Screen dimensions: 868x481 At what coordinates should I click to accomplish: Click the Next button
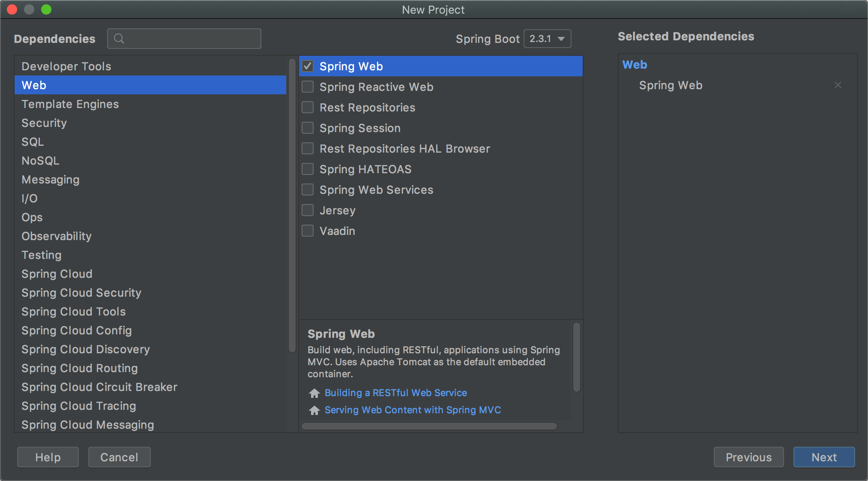823,457
